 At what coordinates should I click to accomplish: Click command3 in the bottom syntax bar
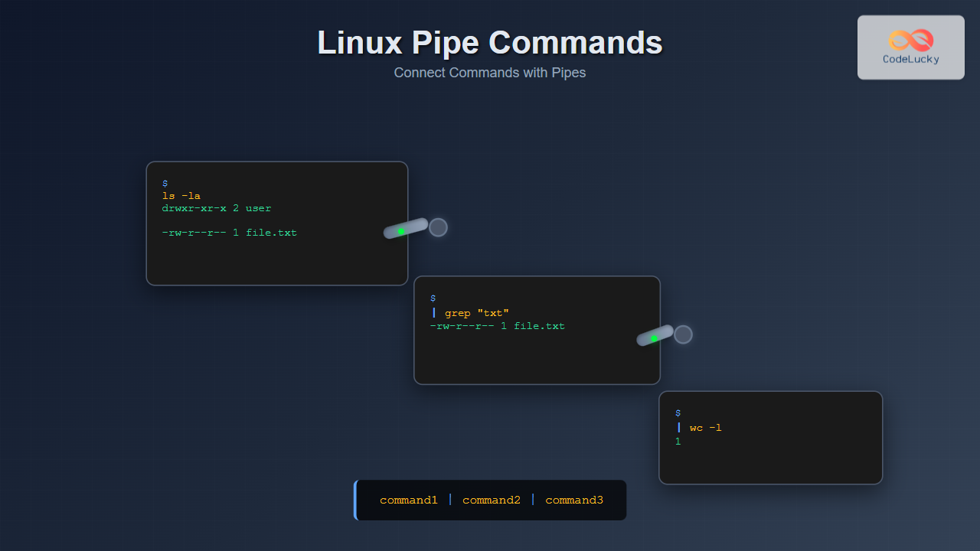573,500
